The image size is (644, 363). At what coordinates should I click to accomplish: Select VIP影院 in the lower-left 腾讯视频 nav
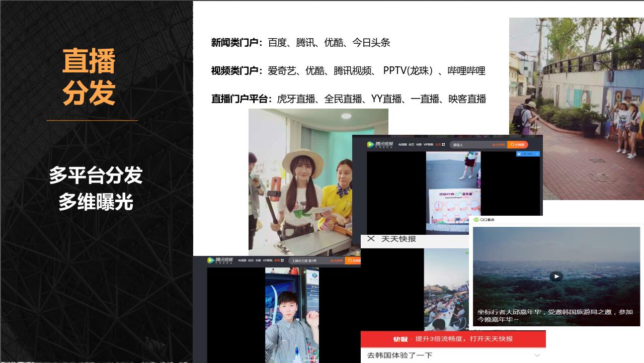[268, 260]
